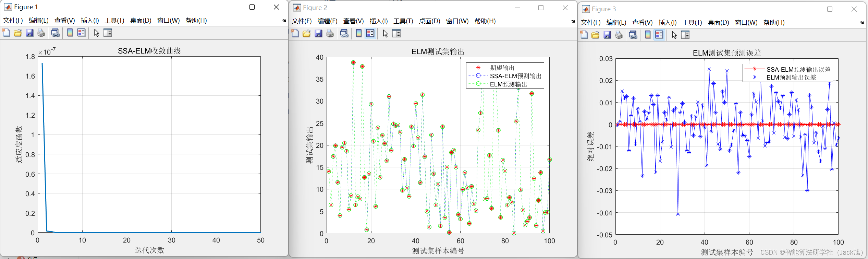Click dock arrow in Figure 1 menu bar

tap(284, 21)
